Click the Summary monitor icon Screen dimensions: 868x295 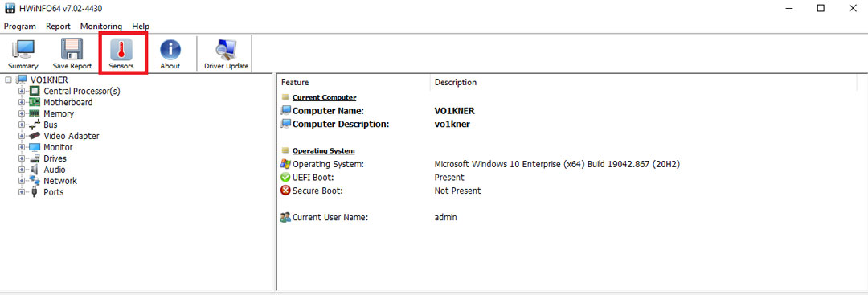pyautogui.click(x=23, y=50)
